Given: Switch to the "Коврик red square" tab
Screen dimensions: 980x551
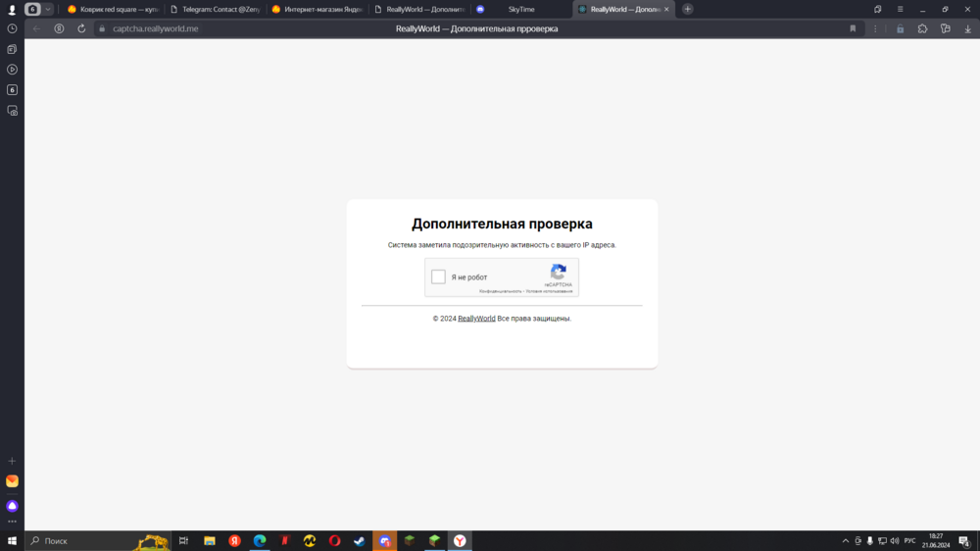Looking at the screenshot, I should [x=113, y=10].
